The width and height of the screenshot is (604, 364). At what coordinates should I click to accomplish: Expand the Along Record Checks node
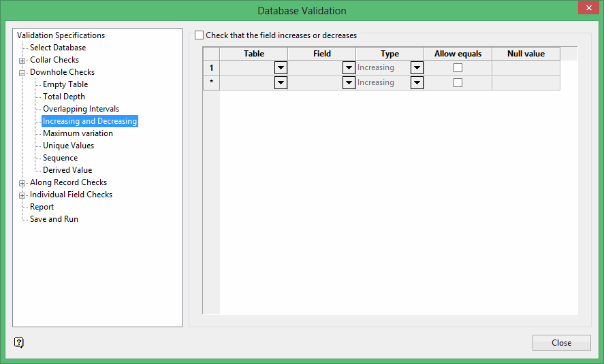point(22,183)
